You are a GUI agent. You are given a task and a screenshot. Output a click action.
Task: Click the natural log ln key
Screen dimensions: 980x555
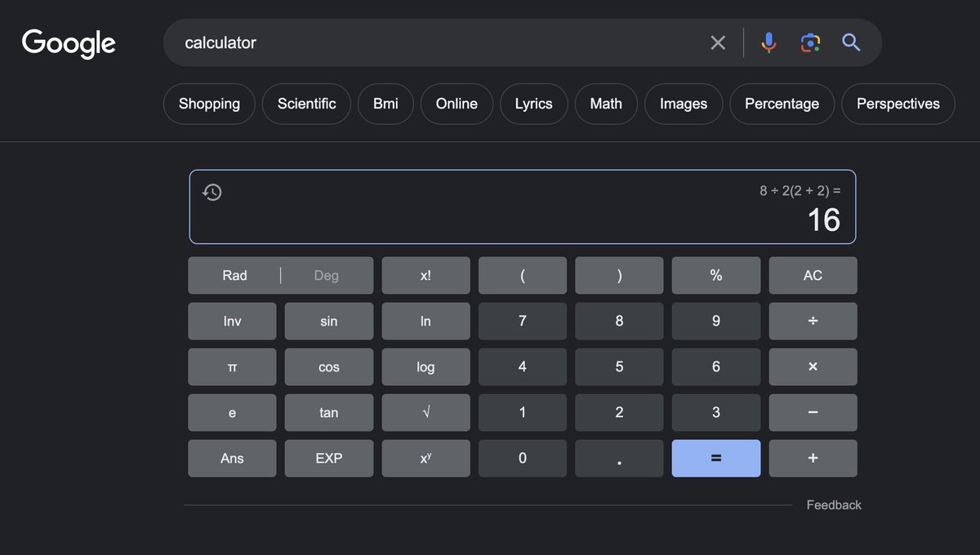pyautogui.click(x=425, y=322)
